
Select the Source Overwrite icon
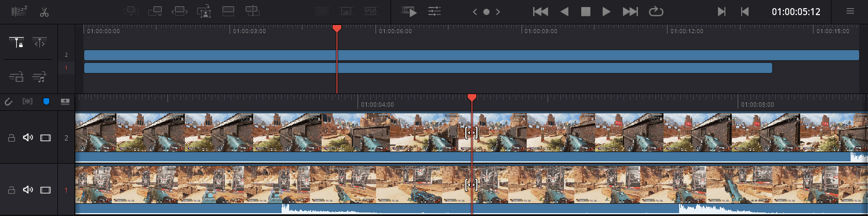tap(252, 11)
